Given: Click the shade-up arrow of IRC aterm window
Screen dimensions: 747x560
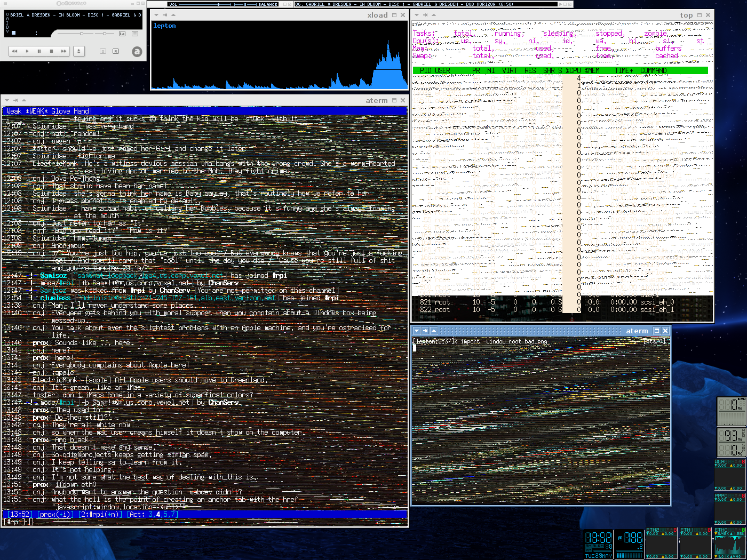Looking at the screenshot, I should click(24, 100).
